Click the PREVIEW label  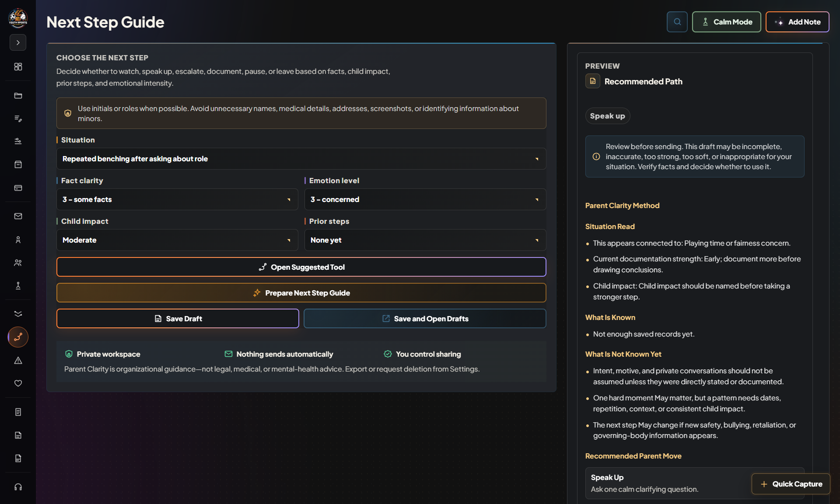pos(602,66)
